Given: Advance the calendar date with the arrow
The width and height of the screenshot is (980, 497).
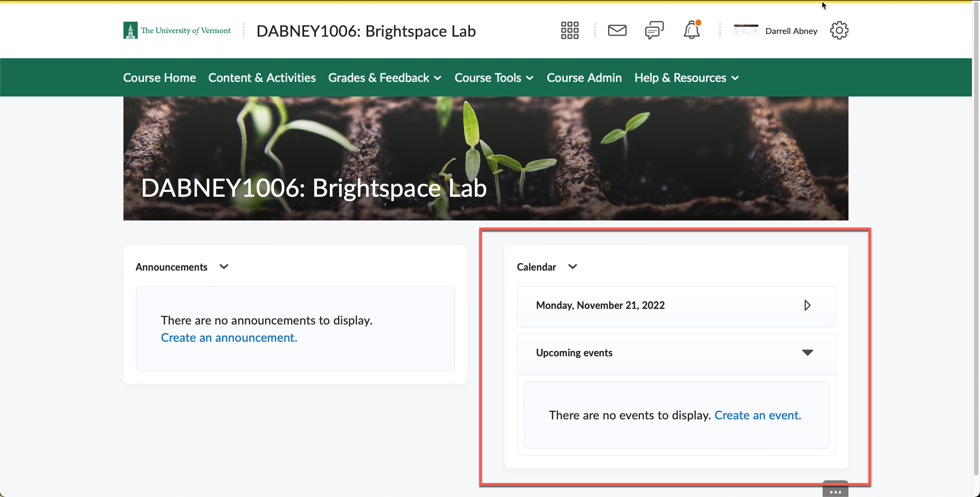Looking at the screenshot, I should click(807, 305).
